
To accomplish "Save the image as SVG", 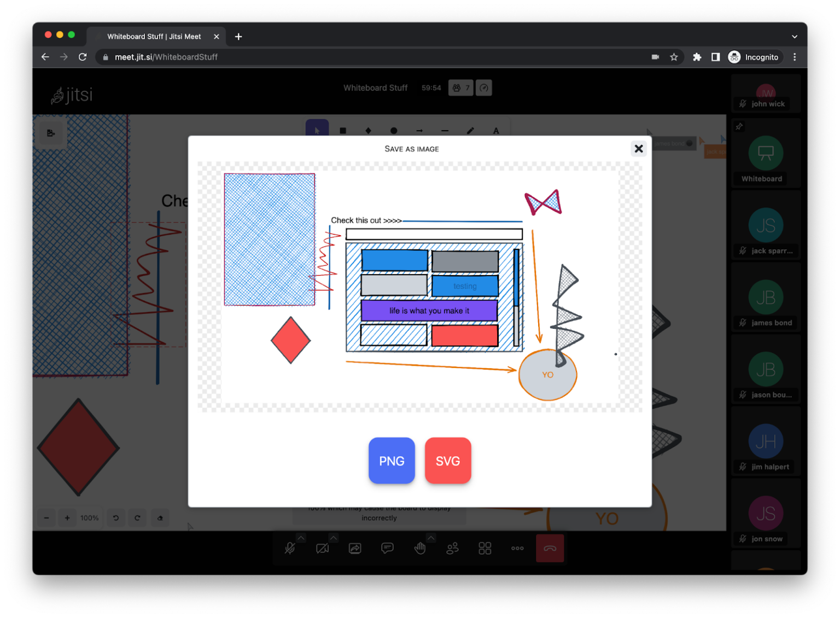I will tap(448, 460).
